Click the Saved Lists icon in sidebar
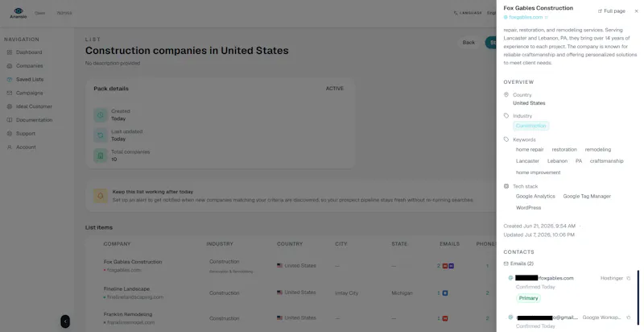The height and width of the screenshot is (332, 644). [x=10, y=79]
